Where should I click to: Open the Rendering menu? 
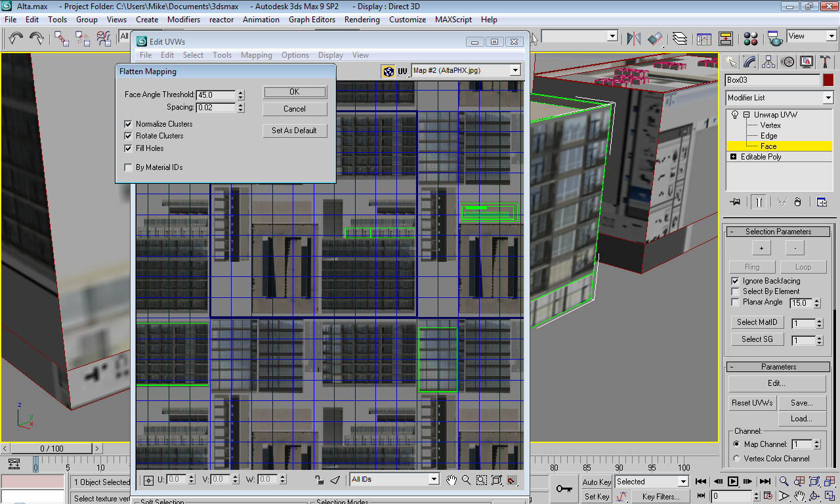(x=362, y=20)
